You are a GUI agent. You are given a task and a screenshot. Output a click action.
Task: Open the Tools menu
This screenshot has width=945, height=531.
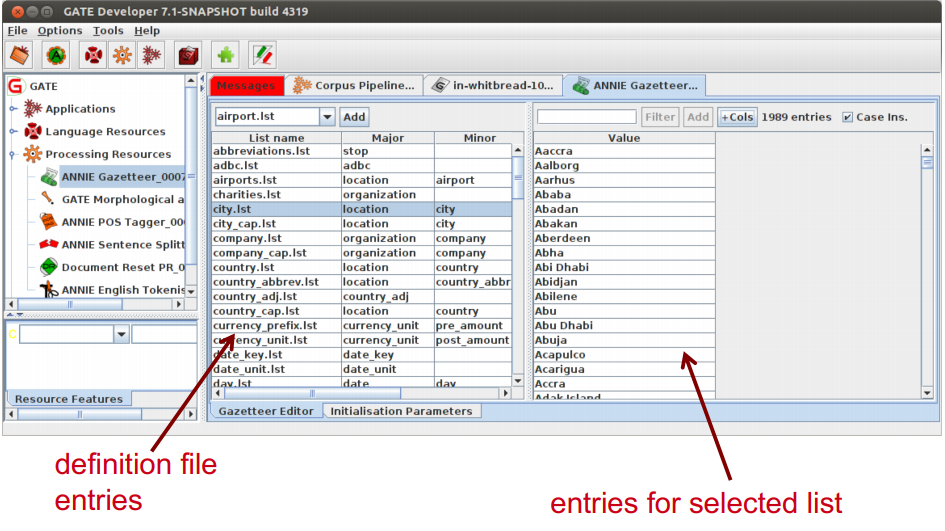click(x=108, y=31)
